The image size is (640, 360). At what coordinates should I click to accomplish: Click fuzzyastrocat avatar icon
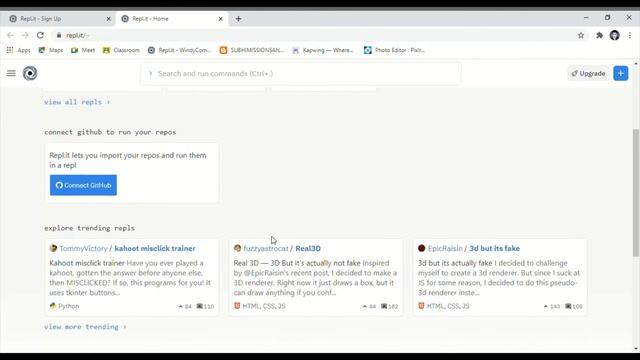coord(238,248)
